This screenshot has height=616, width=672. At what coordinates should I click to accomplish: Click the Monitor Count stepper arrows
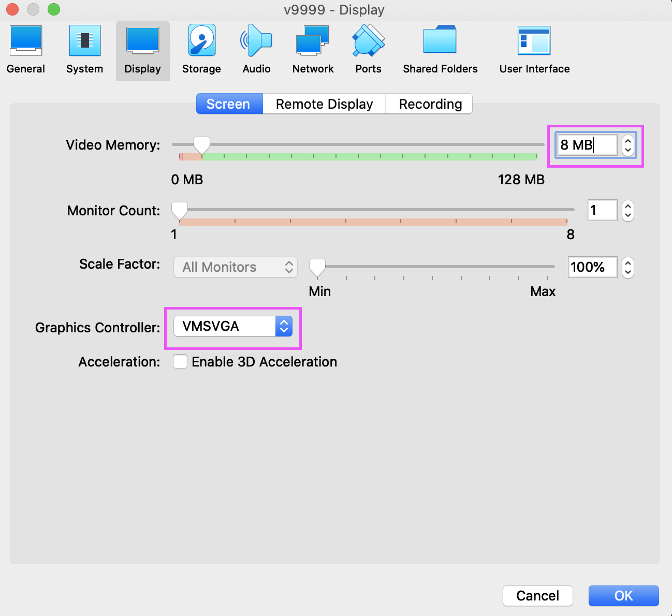tap(628, 211)
